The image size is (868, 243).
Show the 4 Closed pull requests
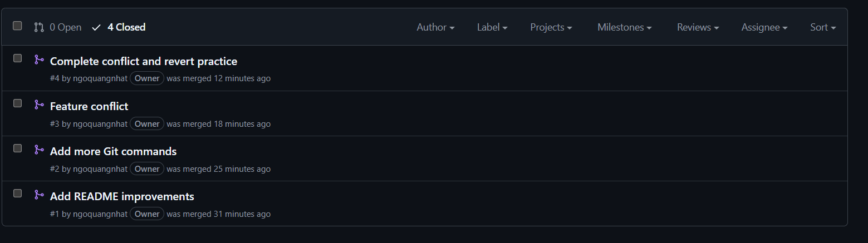tap(119, 27)
